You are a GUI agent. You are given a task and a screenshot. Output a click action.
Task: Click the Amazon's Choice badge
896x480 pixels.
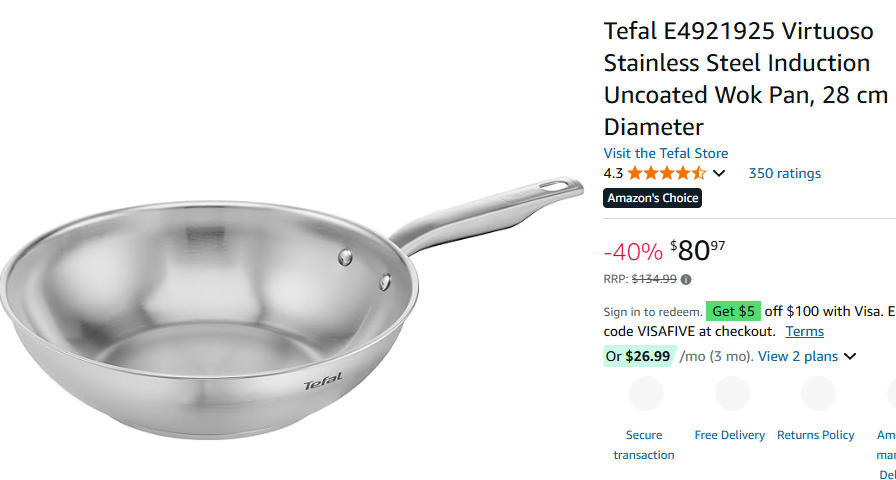click(x=653, y=198)
